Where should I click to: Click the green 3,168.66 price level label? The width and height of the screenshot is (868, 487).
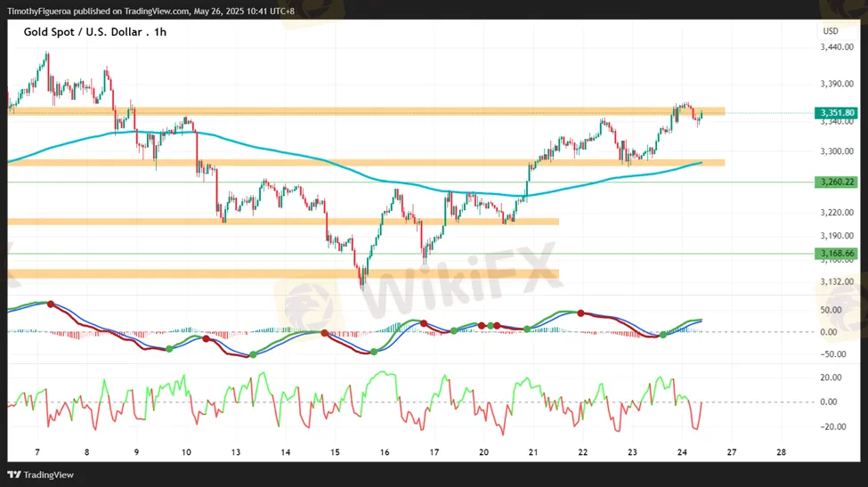[835, 254]
